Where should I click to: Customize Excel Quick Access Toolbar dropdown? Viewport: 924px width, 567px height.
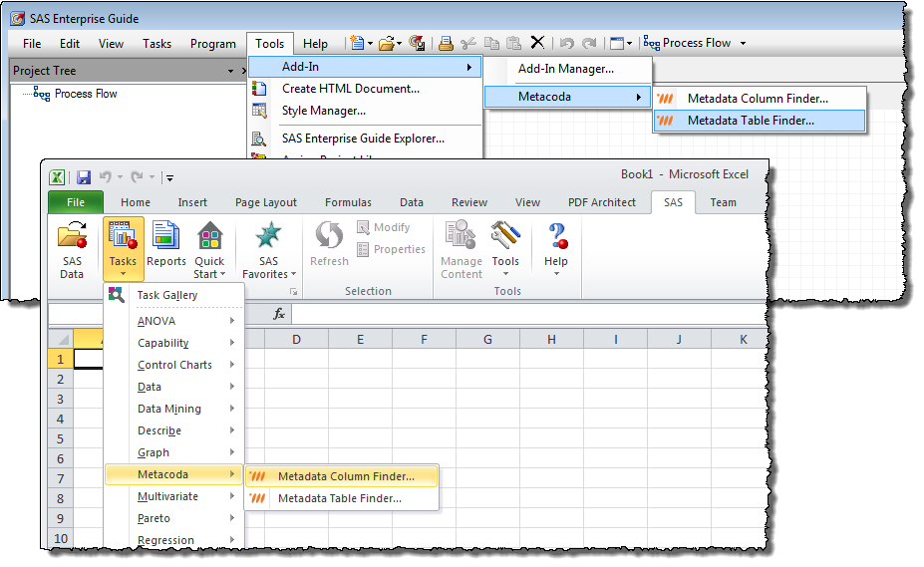(x=169, y=176)
